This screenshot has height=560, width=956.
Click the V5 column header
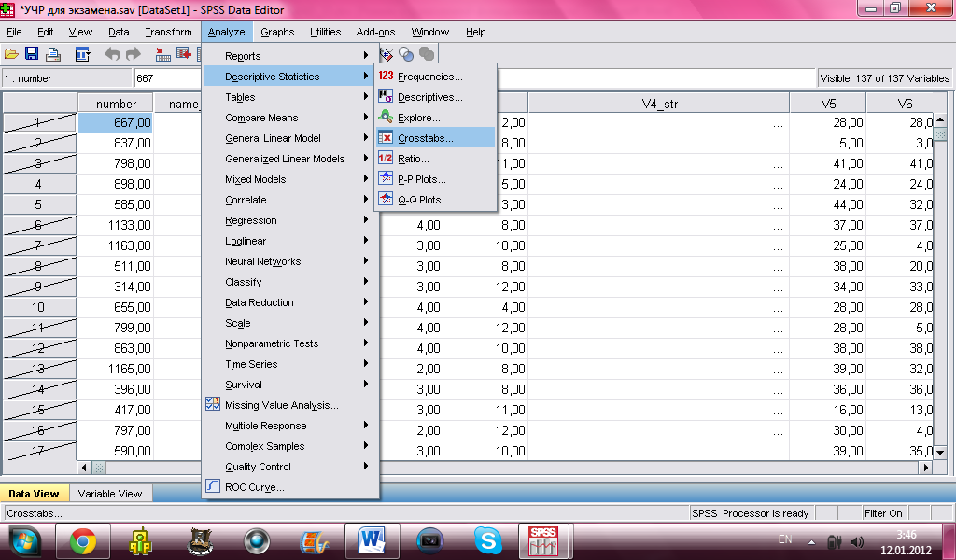click(x=828, y=104)
